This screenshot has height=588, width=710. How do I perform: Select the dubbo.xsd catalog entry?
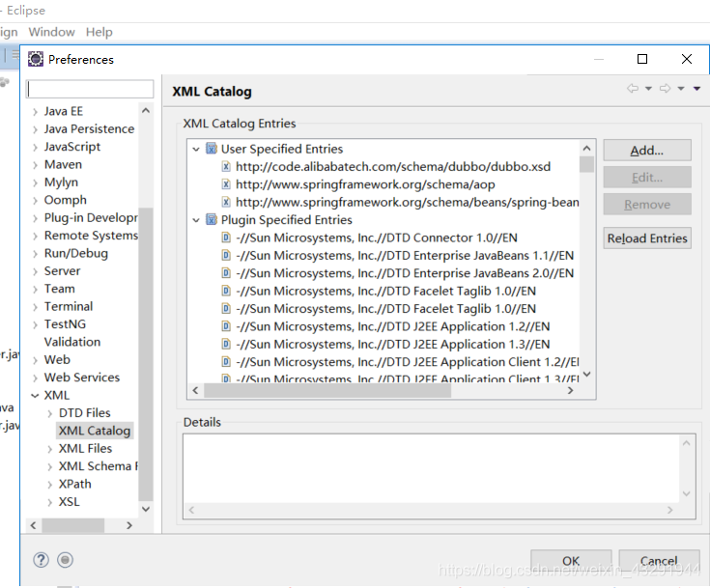(393, 167)
